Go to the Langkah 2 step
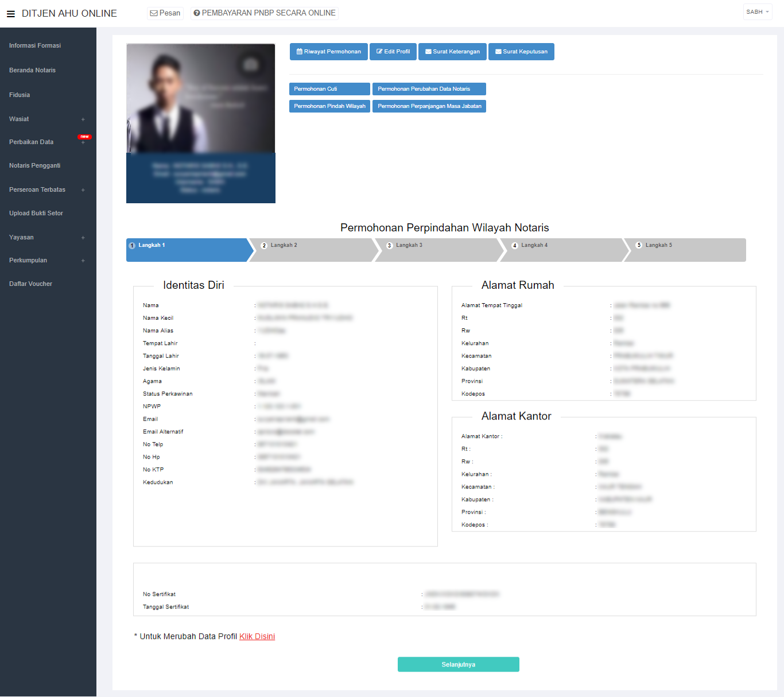This screenshot has height=697, width=784. point(313,250)
